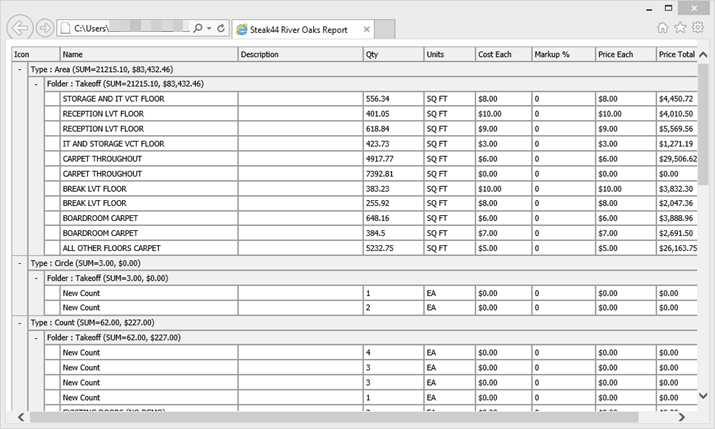Collapse Circle Folder : Takeoff (SUM=3.00) group
Screen dimensions: 715x429
pos(36,278)
